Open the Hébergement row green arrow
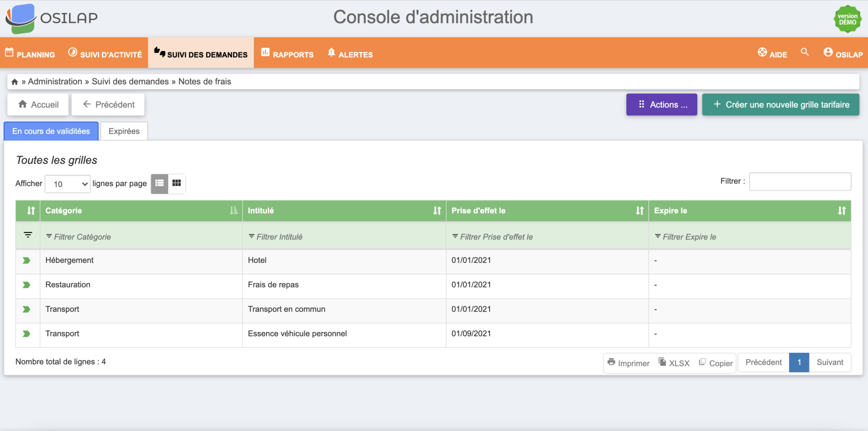The width and height of the screenshot is (868, 431). [x=26, y=260]
